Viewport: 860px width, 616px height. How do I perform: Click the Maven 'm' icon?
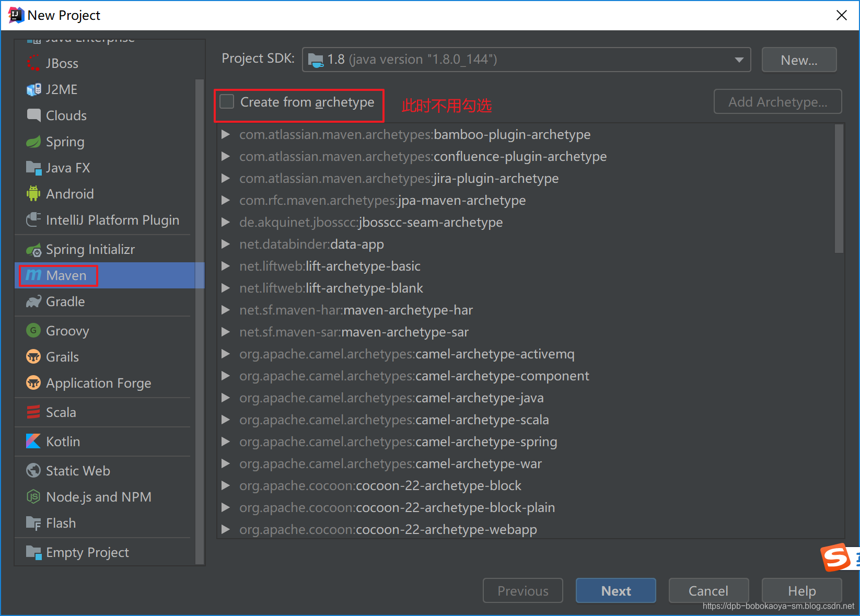coord(33,275)
